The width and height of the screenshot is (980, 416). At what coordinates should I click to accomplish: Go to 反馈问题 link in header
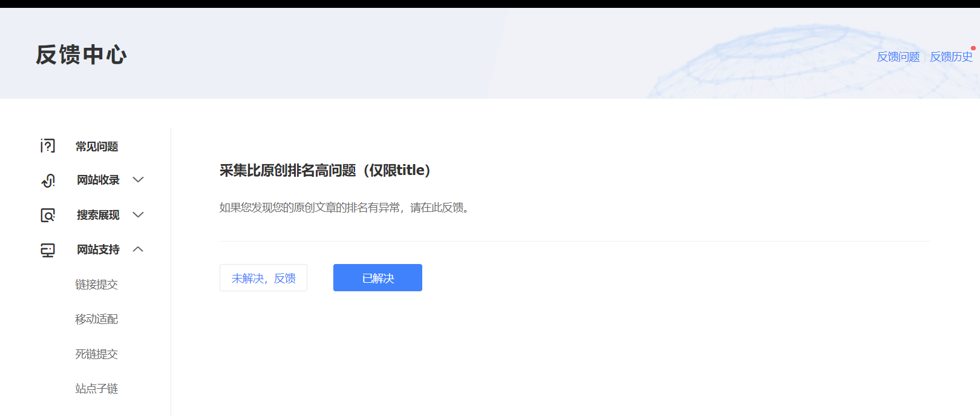(898, 57)
